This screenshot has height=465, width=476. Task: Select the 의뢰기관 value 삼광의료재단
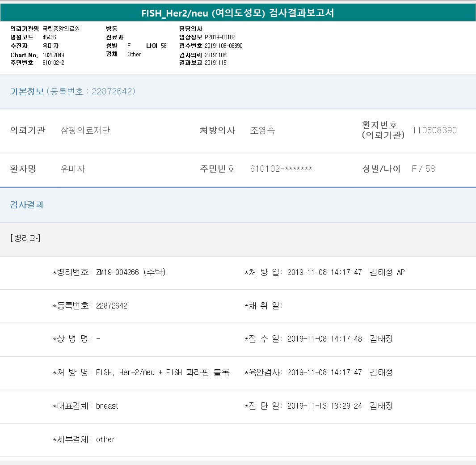pyautogui.click(x=85, y=131)
